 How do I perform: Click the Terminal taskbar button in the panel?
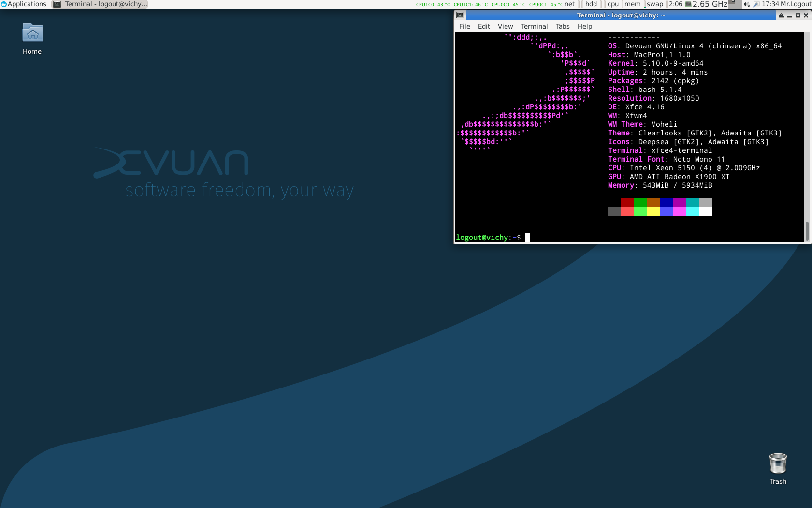101,4
